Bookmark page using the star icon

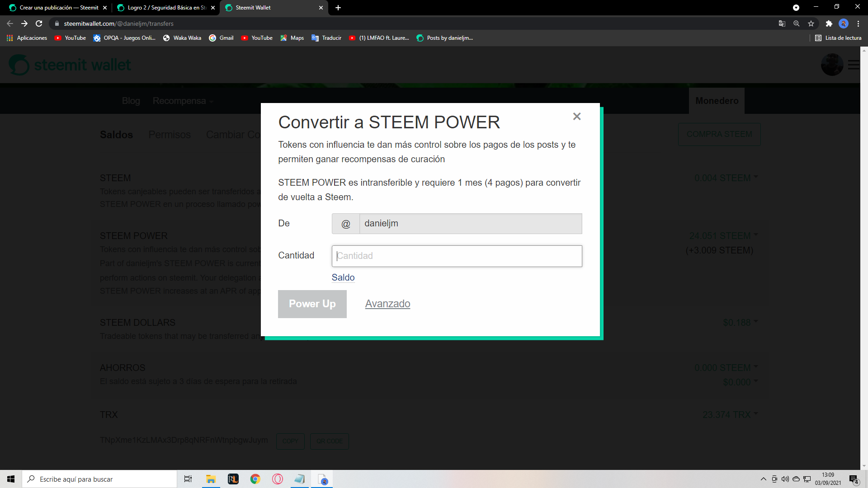point(811,23)
